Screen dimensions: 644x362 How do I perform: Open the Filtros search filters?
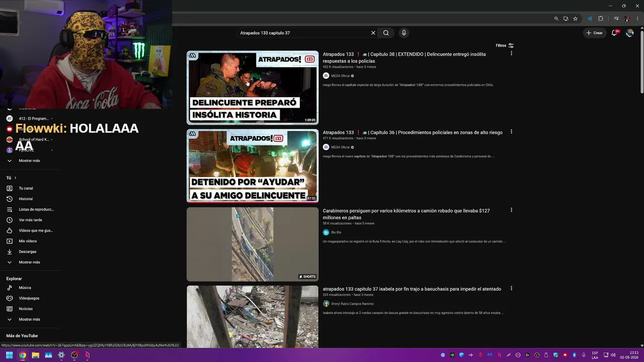pyautogui.click(x=505, y=46)
